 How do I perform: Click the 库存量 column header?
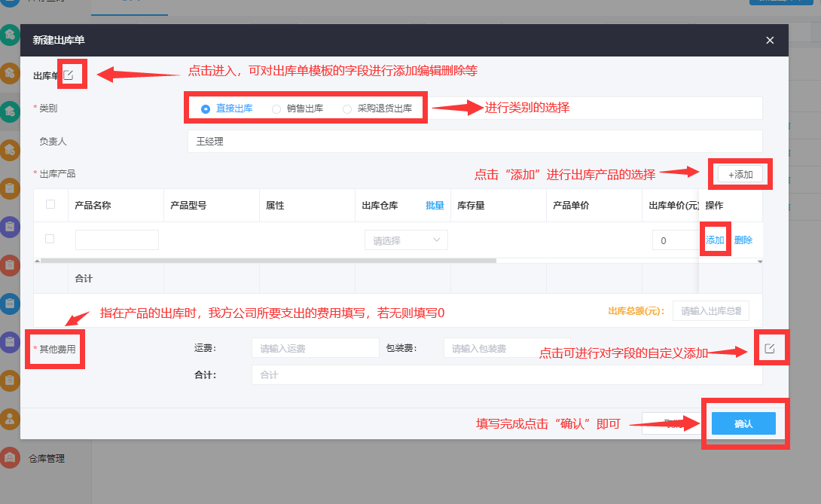pos(471,206)
